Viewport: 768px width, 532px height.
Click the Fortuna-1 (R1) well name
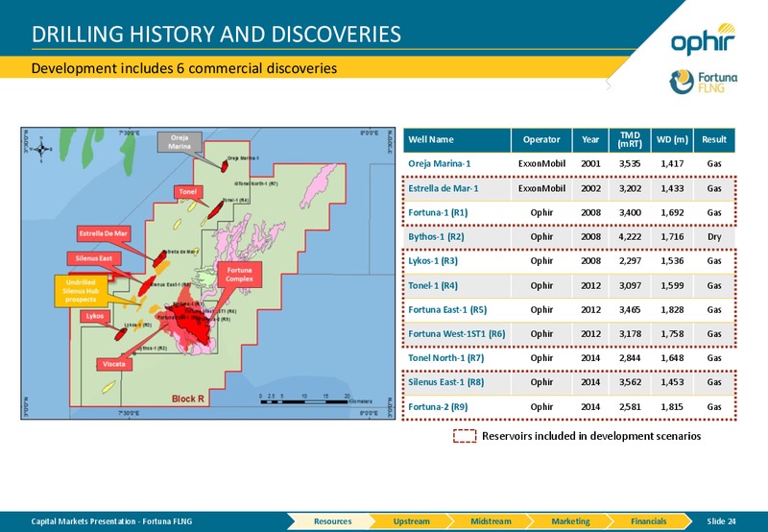tap(438, 212)
